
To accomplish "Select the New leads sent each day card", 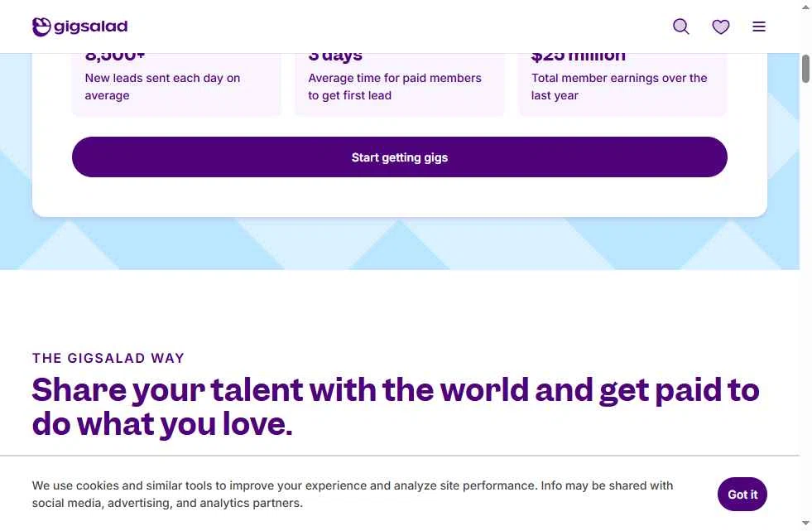I will 176,86.
